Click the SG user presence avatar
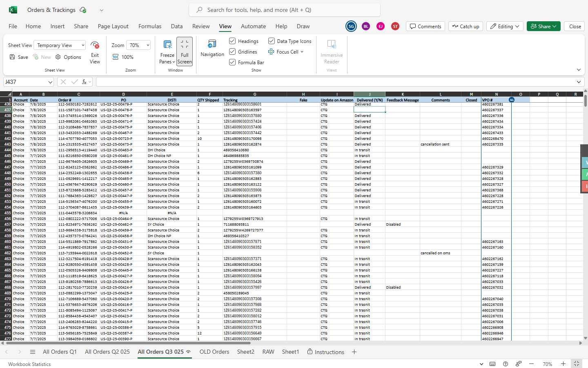Viewport: 588px width, 368px height. tap(351, 26)
